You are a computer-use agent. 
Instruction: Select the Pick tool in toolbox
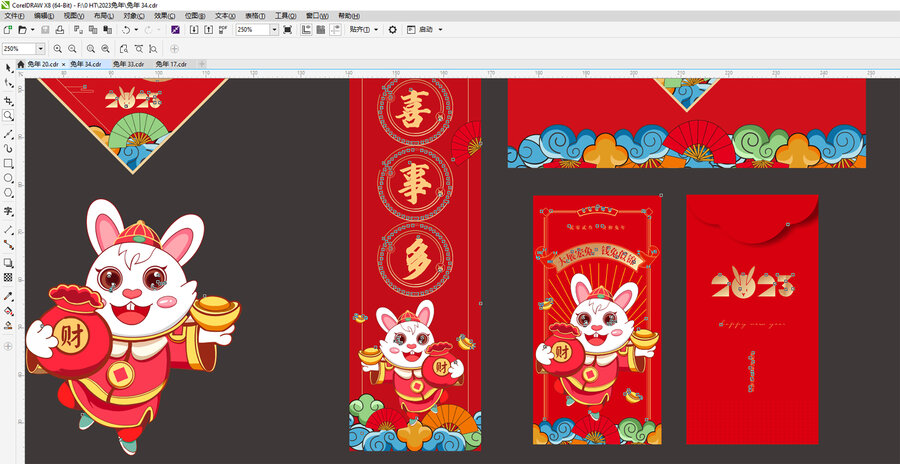pos(8,68)
